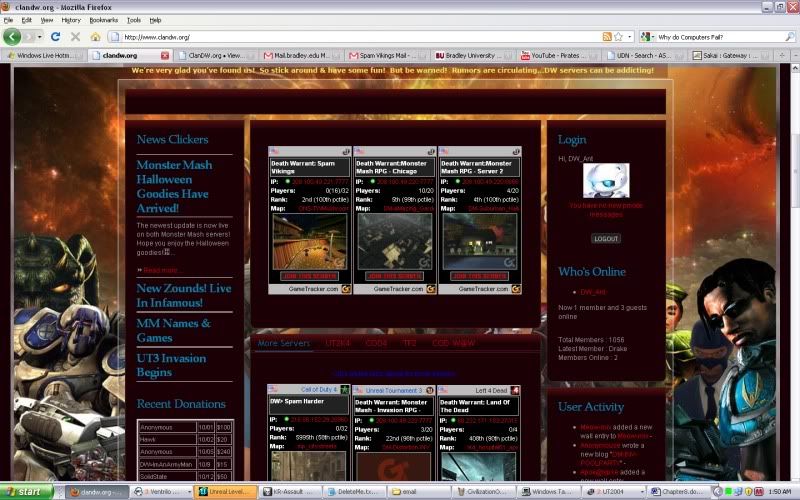The height and width of the screenshot is (500, 800).
Task: Reload the page with the Refresh icon
Action: (x=56, y=37)
